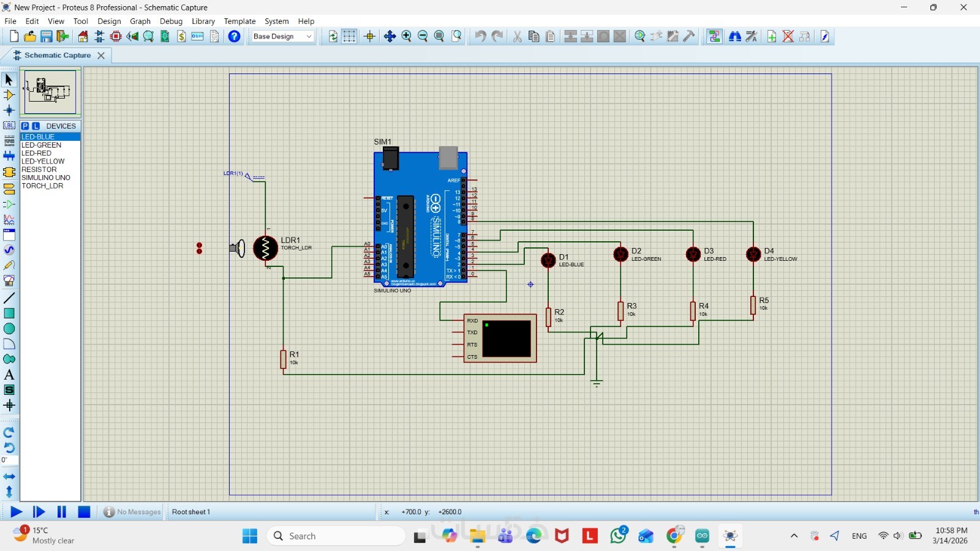Select the Graph mode tool

click(9, 219)
